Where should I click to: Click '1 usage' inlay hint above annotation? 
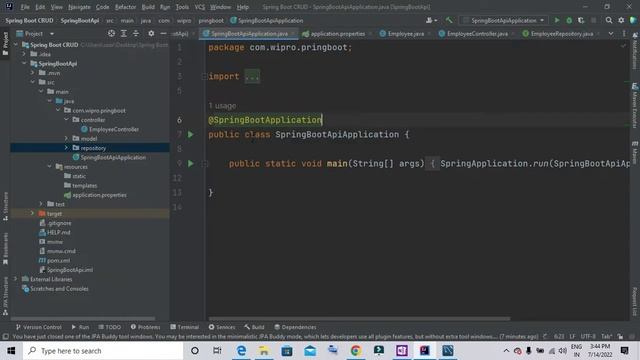click(x=222, y=106)
